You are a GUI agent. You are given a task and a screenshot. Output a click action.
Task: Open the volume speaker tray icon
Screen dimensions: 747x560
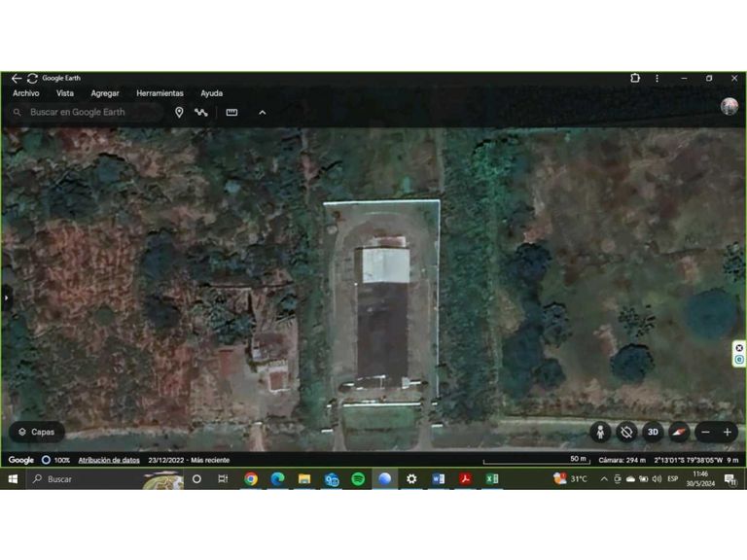pos(657,479)
